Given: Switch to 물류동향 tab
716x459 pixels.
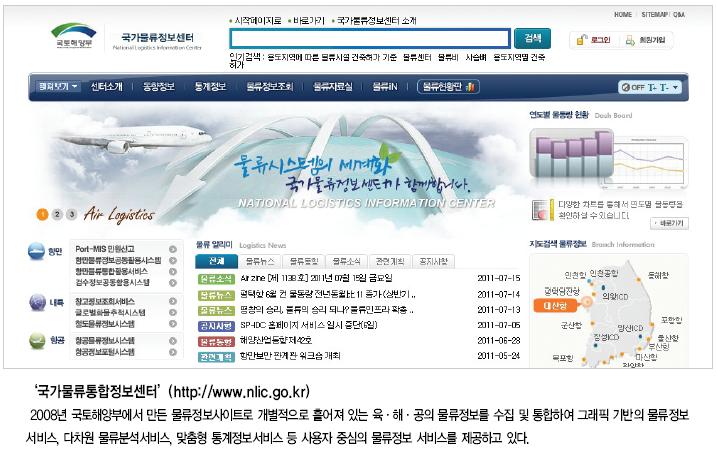Looking at the screenshot, I should tap(304, 261).
